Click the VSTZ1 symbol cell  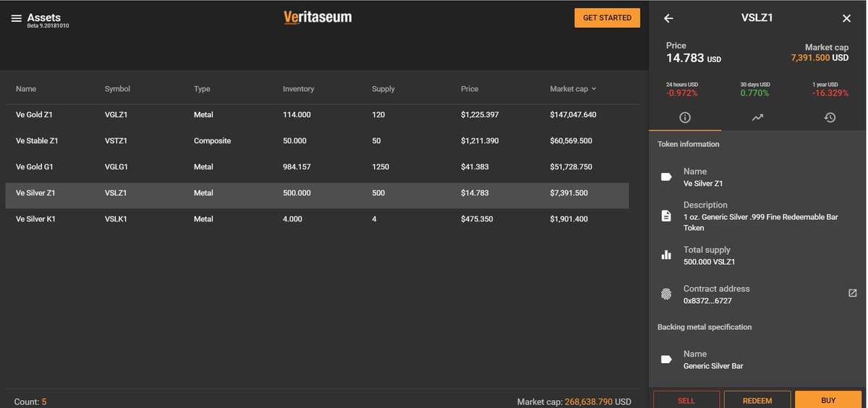click(116, 140)
